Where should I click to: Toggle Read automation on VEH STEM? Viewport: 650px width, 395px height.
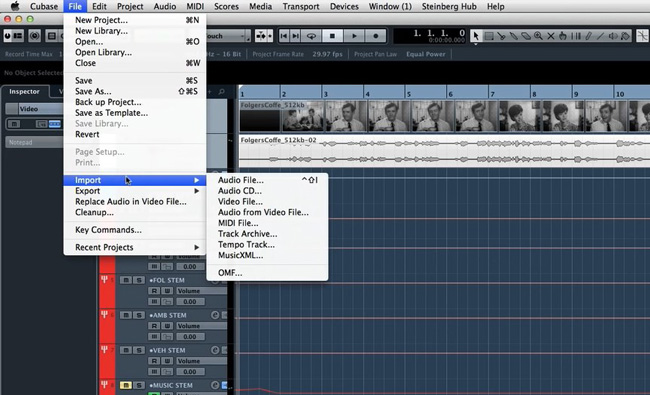[x=154, y=361]
